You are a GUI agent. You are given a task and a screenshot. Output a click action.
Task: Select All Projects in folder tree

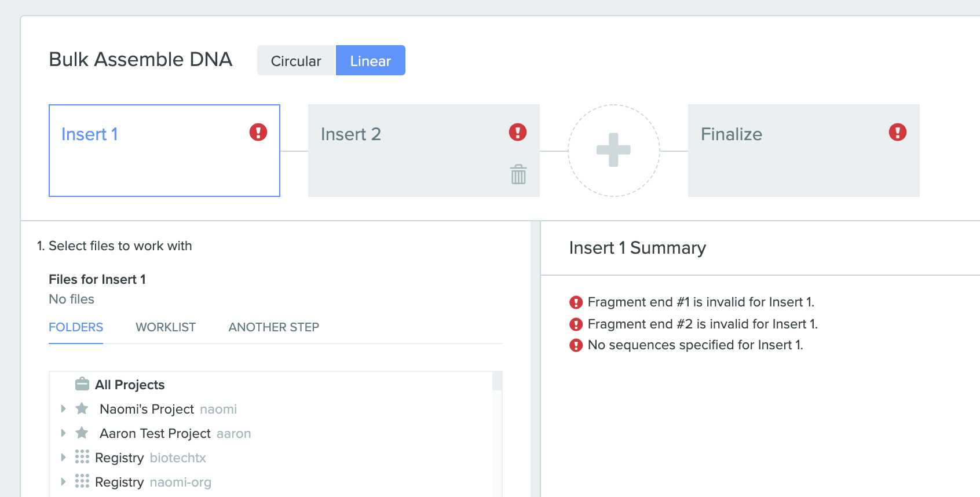coord(130,385)
